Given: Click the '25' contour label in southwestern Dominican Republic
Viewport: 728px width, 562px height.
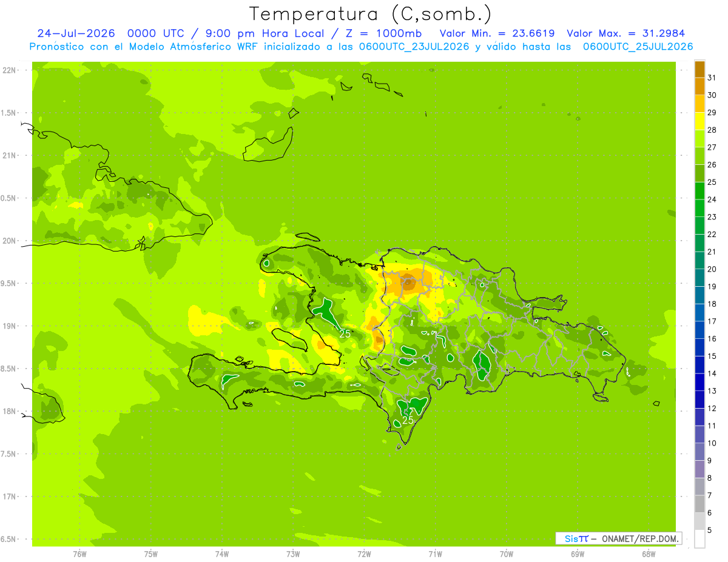Looking at the screenshot, I should coord(408,420).
